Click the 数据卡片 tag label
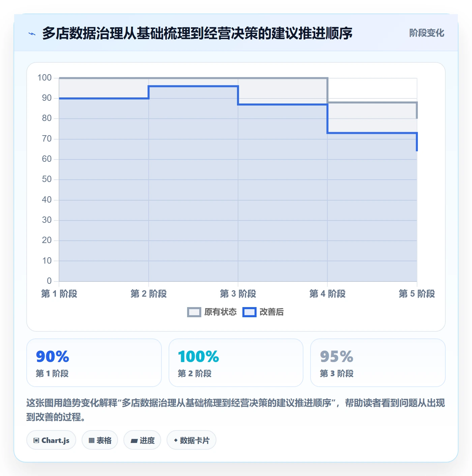This screenshot has height=476, width=472. point(195,440)
